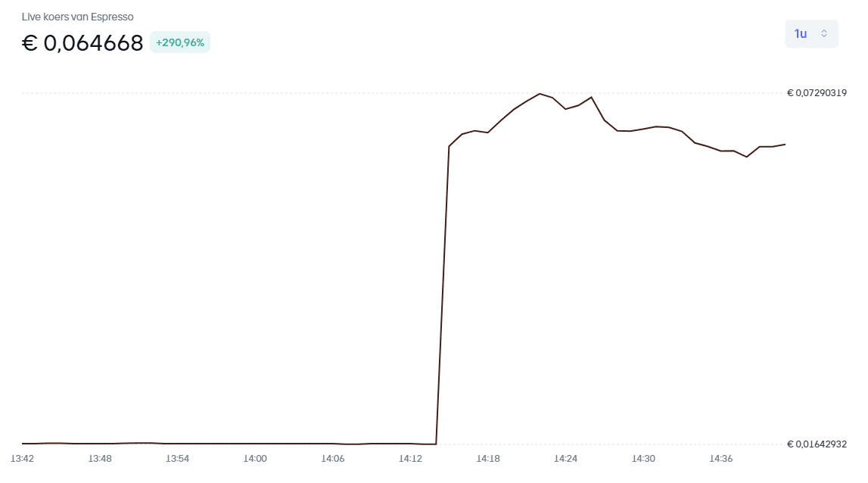Viewport: 868px width, 483px height.
Task: Click the 13:54 time axis label
Action: pos(178,459)
